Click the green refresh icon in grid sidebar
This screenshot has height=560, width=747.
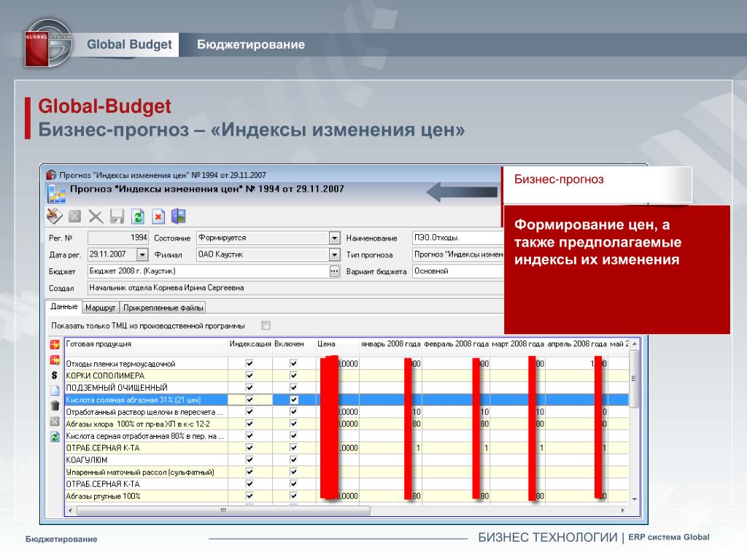pyautogui.click(x=55, y=437)
